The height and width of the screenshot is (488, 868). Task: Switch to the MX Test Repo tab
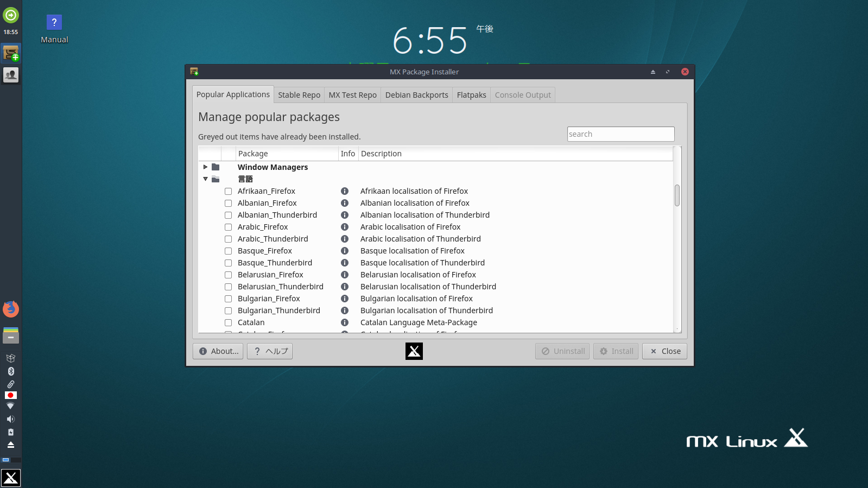(352, 95)
